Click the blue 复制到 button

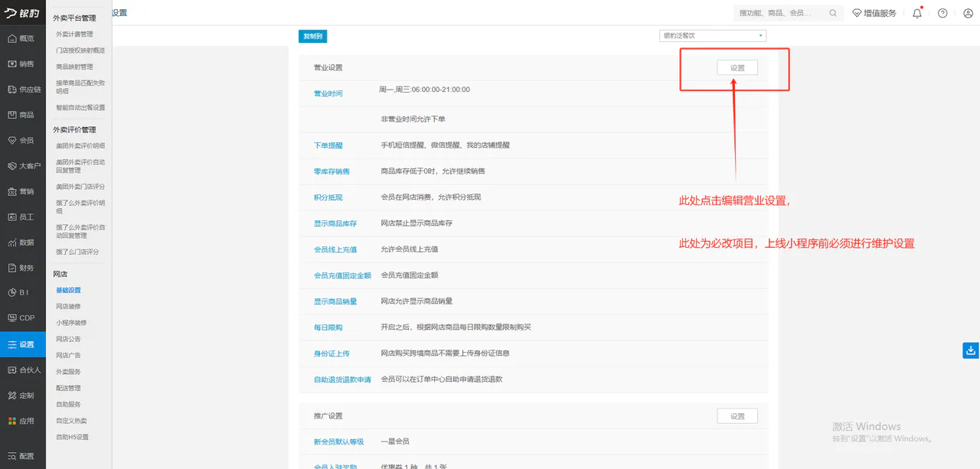pyautogui.click(x=312, y=36)
